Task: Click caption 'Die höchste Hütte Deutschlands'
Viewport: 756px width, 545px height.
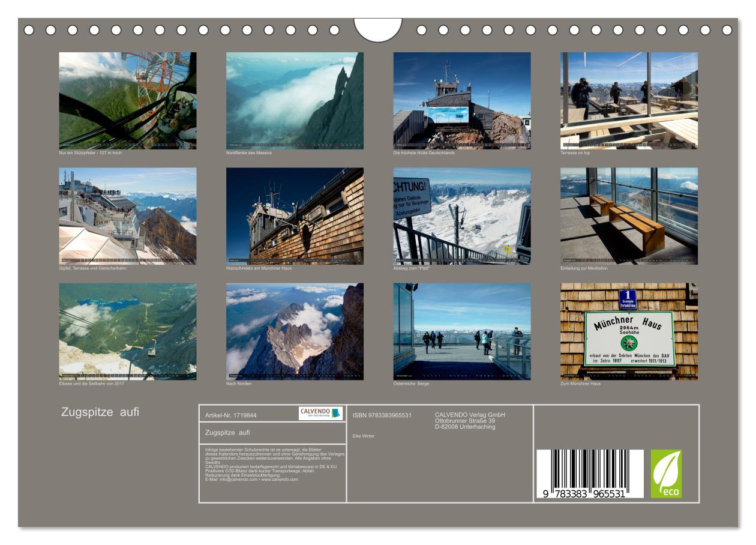Action: (x=424, y=153)
